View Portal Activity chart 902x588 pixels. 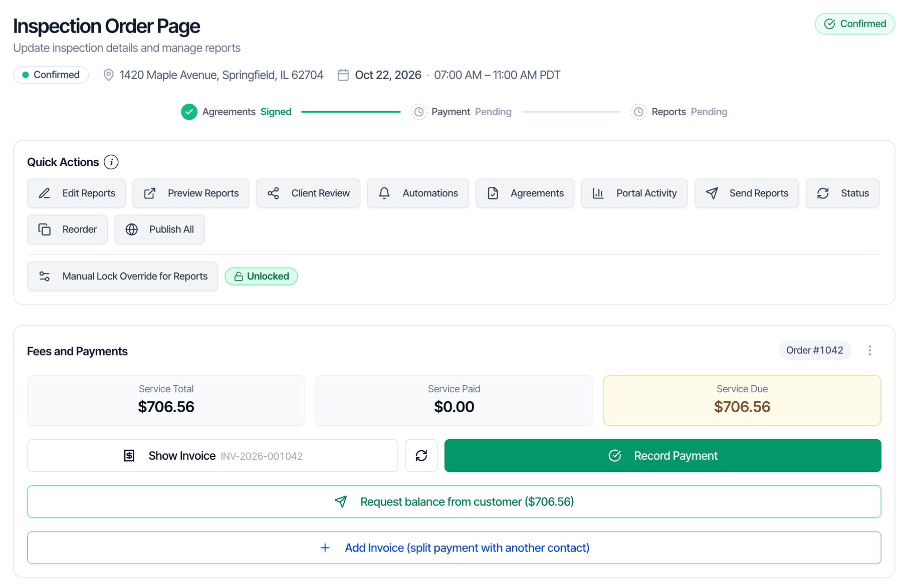click(x=634, y=193)
